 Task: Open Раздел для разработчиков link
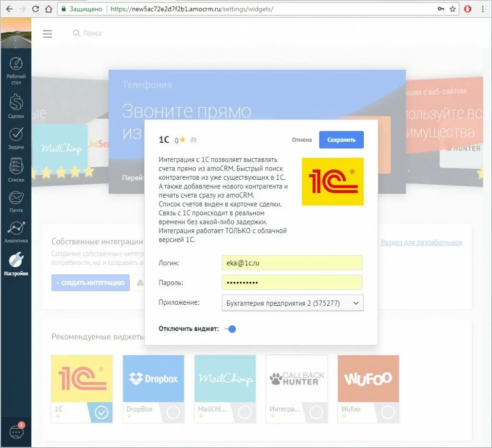(x=421, y=242)
